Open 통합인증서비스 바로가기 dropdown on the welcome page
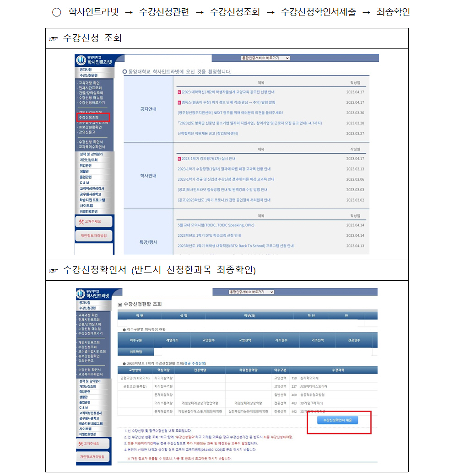The image size is (454, 476). coord(265,58)
